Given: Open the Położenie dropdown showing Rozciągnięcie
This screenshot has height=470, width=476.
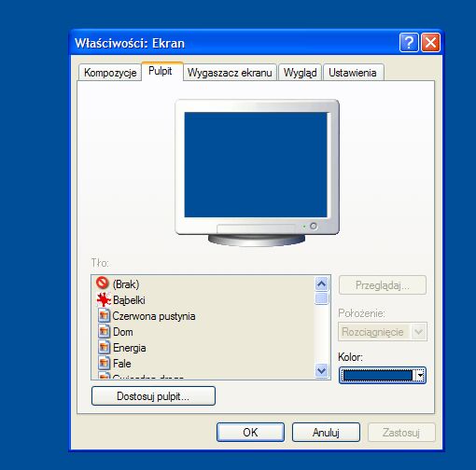Looking at the screenshot, I should tap(383, 332).
